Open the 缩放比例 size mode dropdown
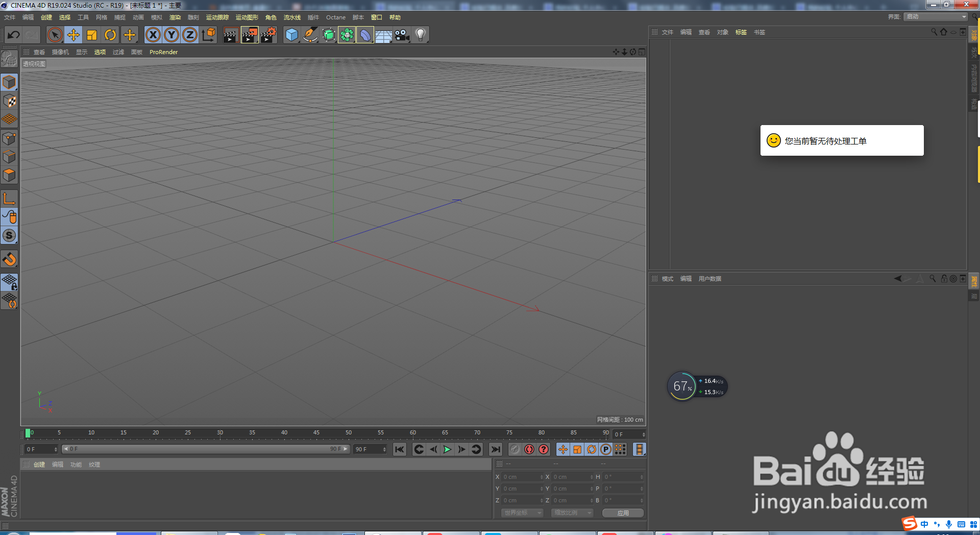 [572, 513]
